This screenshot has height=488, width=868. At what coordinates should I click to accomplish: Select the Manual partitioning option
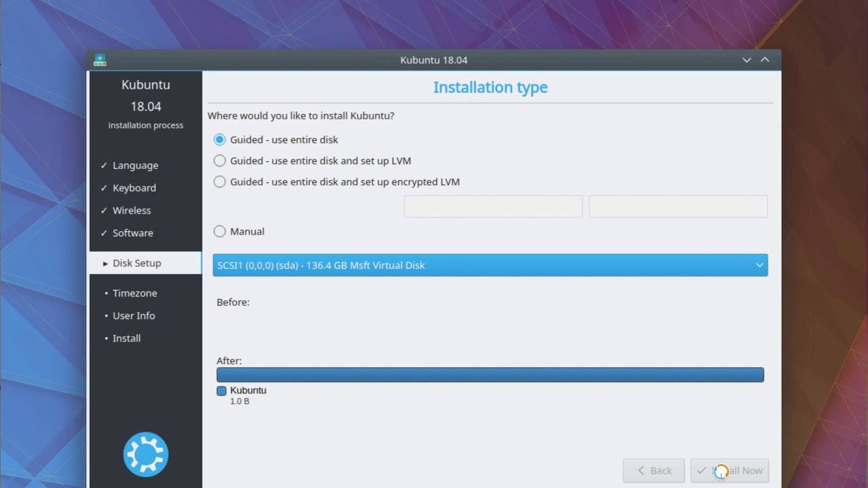point(239,231)
